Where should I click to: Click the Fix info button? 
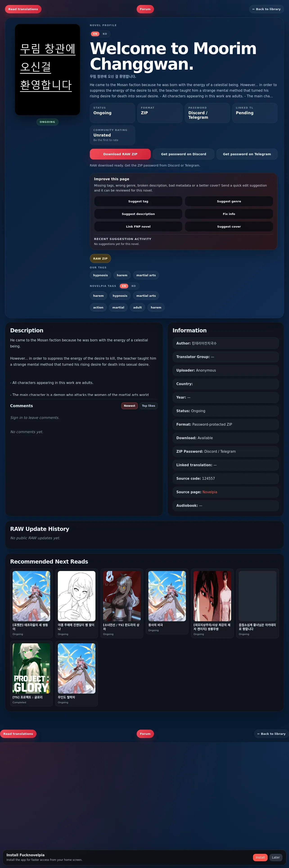tap(229, 214)
